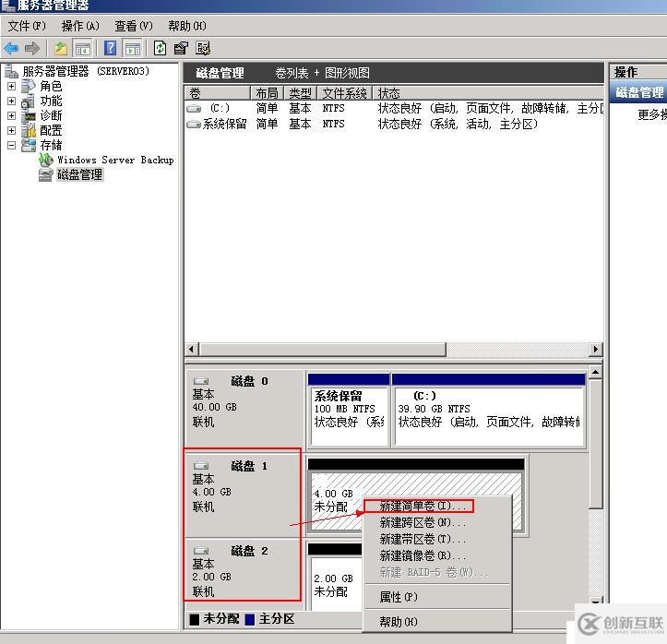
Task: Select the (C:) 39.90 GB partition block
Action: pos(488,411)
